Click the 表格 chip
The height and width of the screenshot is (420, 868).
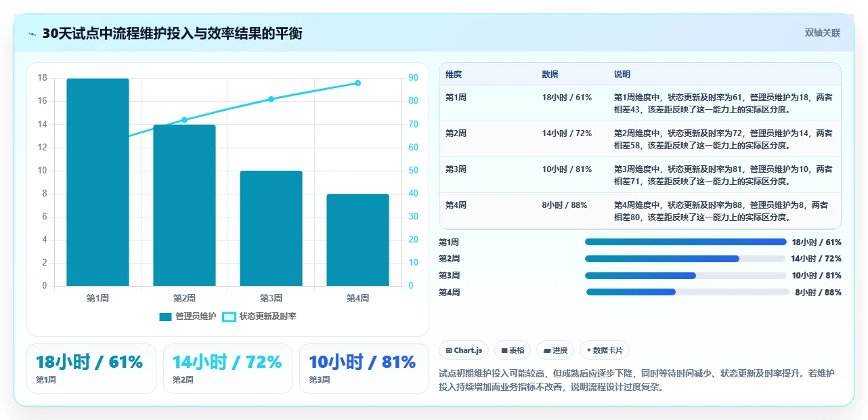pos(513,350)
